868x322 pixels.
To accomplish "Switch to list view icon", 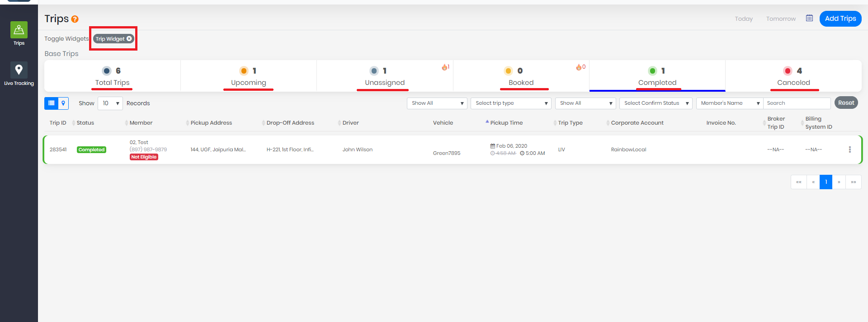I will click(x=51, y=103).
